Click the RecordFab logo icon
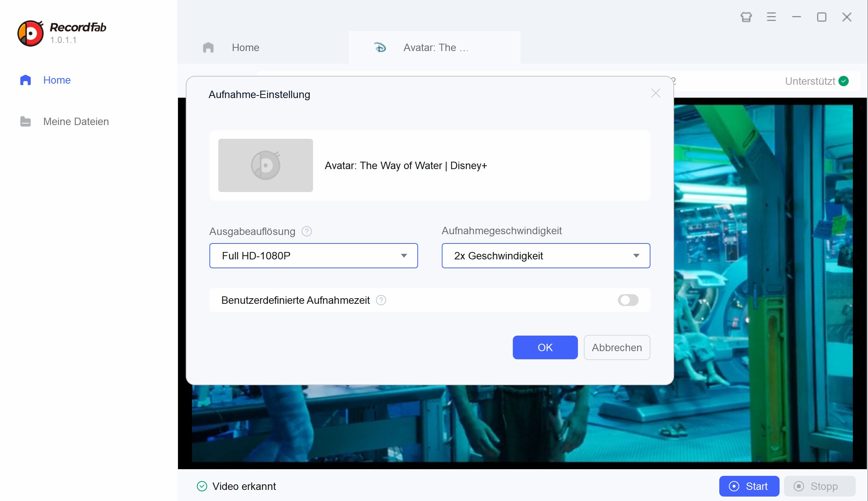The image size is (868, 501). pos(31,33)
